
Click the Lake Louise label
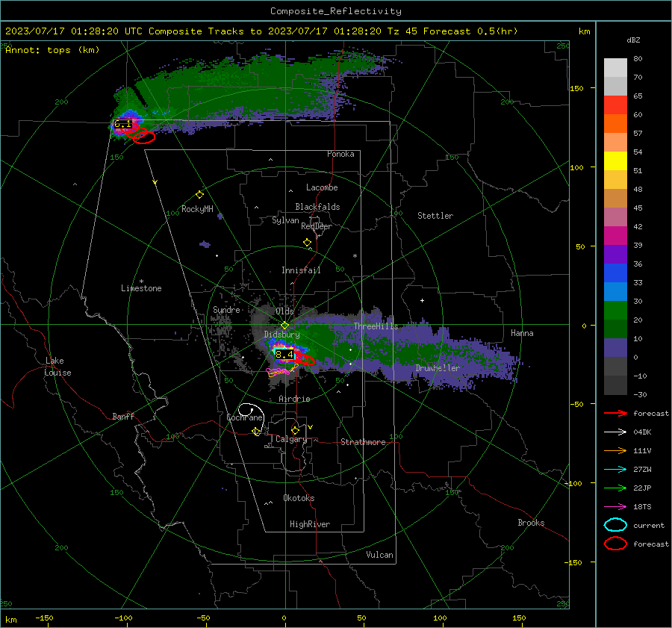pos(58,367)
